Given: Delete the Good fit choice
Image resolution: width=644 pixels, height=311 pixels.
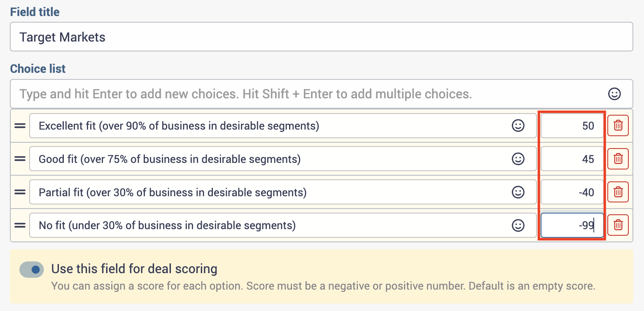Looking at the screenshot, I should coord(618,158).
